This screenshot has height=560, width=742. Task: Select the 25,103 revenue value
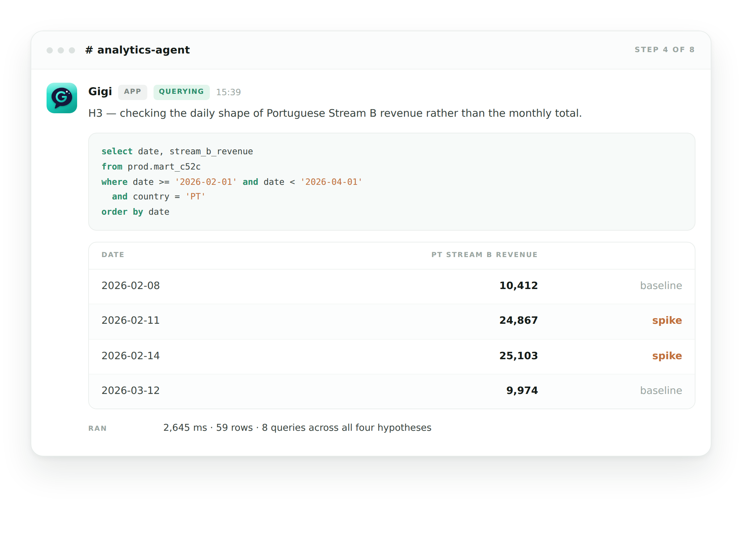tap(519, 356)
